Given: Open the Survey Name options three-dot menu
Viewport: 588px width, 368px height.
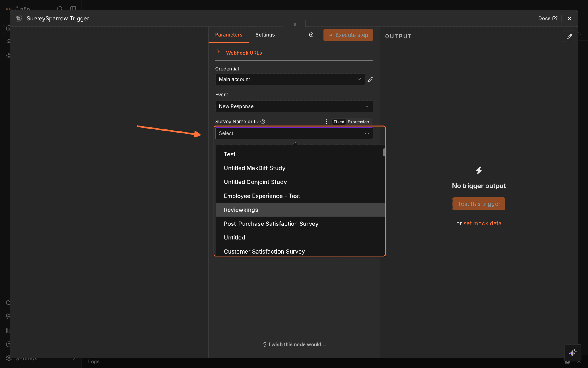Looking at the screenshot, I should (326, 122).
